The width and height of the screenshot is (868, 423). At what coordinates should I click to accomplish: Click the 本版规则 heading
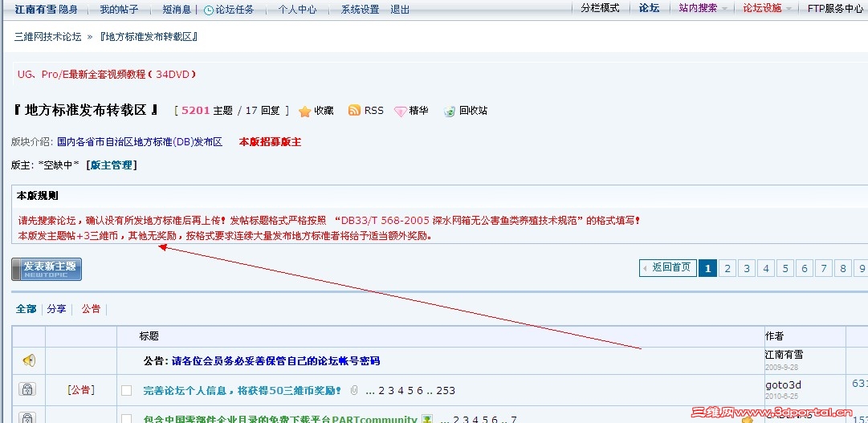[x=37, y=195]
